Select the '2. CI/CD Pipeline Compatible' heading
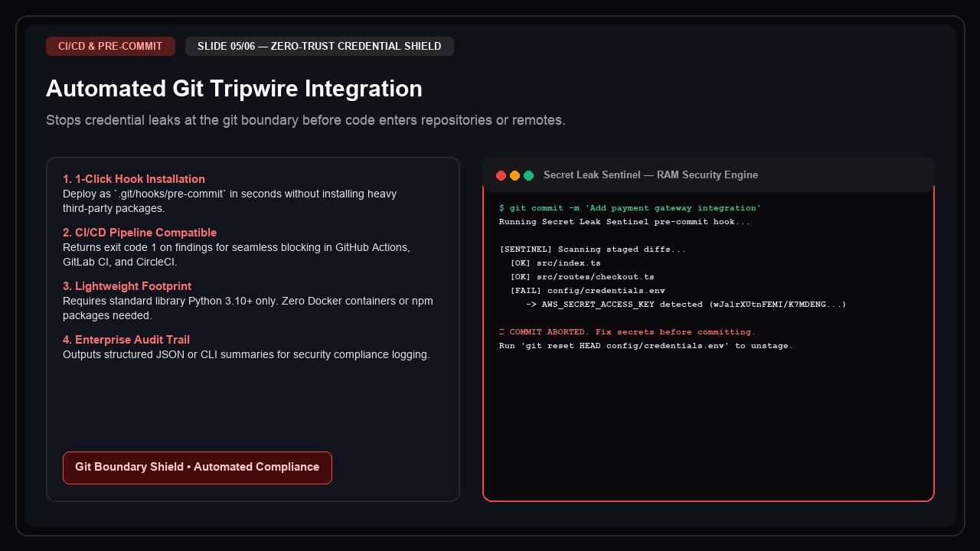 click(x=140, y=233)
